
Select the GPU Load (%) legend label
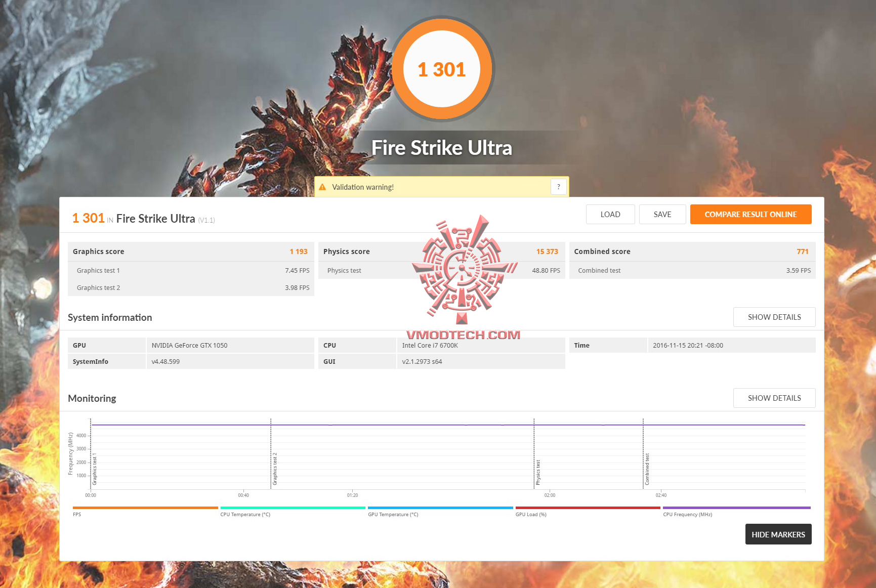coord(531,515)
